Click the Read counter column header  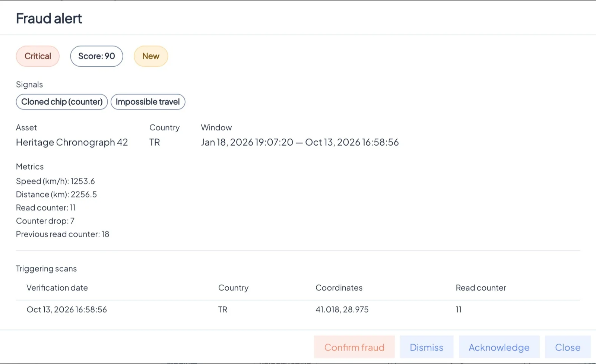point(481,288)
